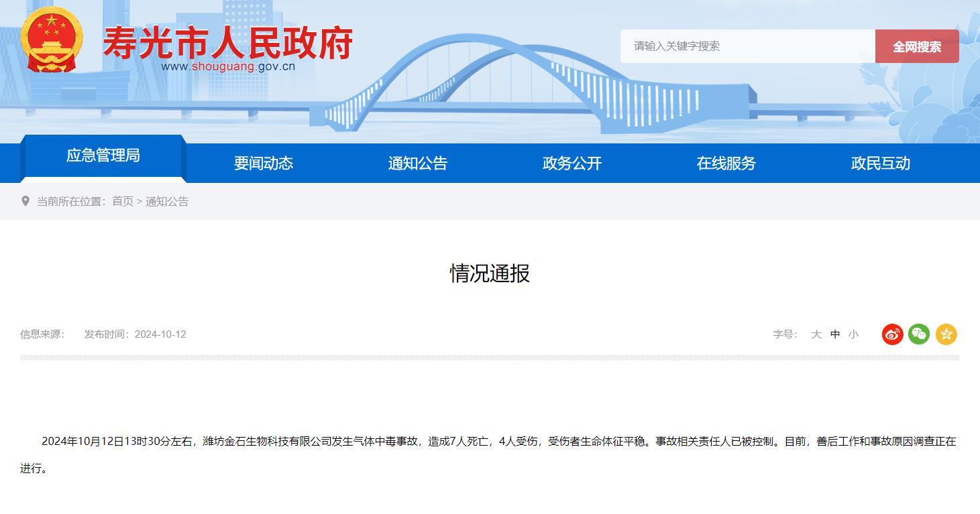Open 通知公告 from the breadcrumb trail
Image resolution: width=980 pixels, height=514 pixels.
(166, 201)
